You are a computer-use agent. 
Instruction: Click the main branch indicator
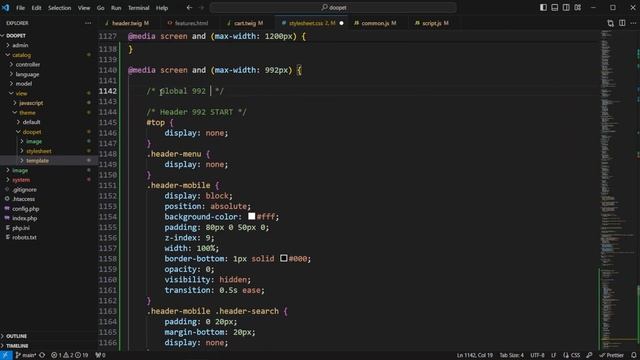[x=26, y=355]
